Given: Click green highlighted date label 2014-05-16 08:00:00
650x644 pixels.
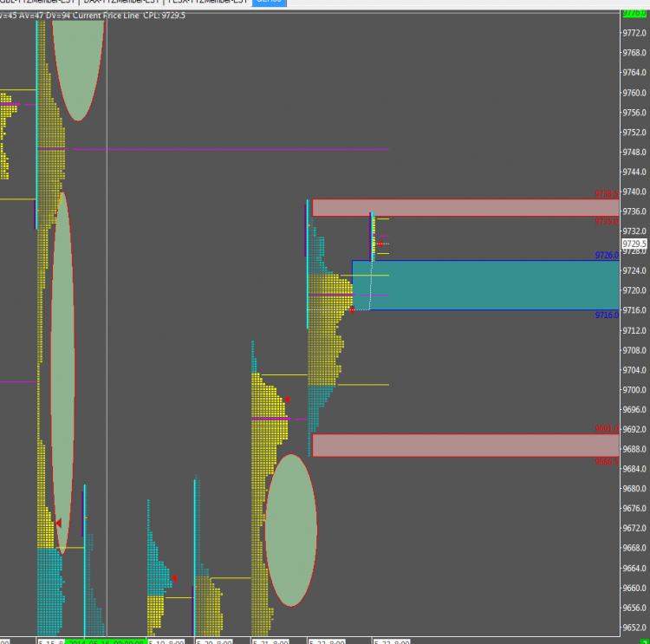Looking at the screenshot, I should pos(106,641).
